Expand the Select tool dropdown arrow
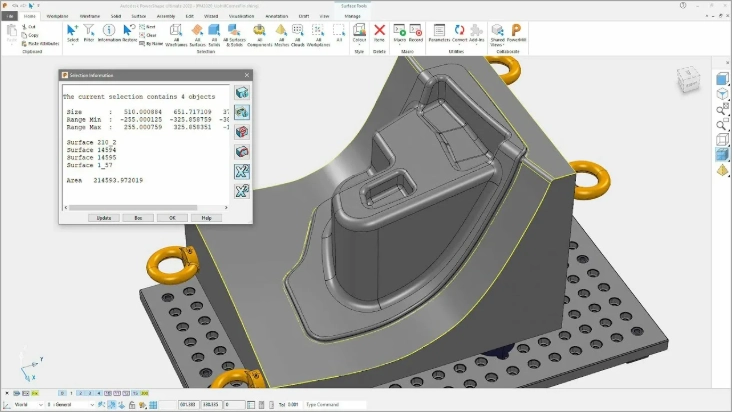The width and height of the screenshot is (732, 412). pyautogui.click(x=72, y=45)
